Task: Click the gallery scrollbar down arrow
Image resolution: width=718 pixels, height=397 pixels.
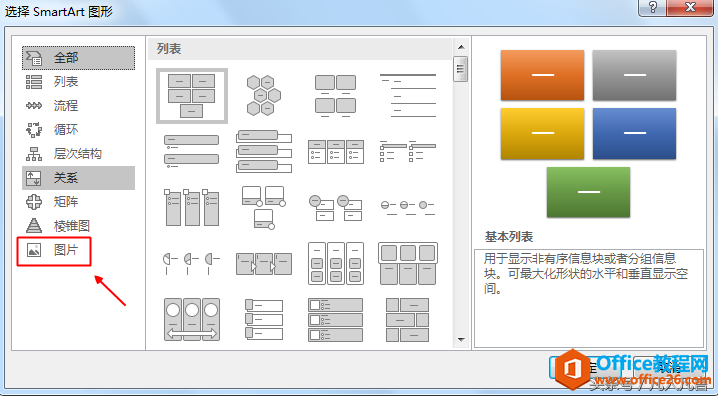Action: [461, 340]
